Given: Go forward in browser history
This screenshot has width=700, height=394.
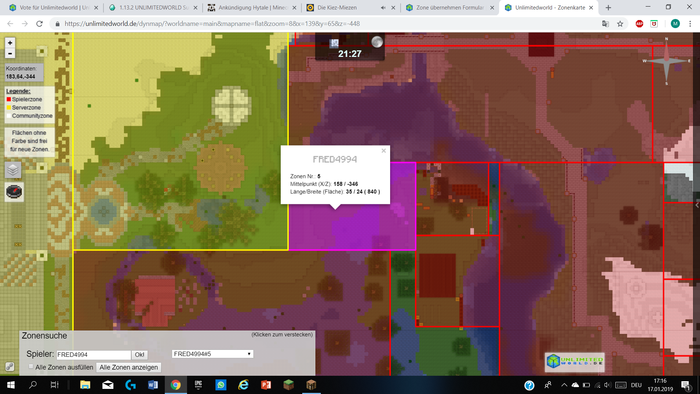Looking at the screenshot, I should tap(25, 24).
